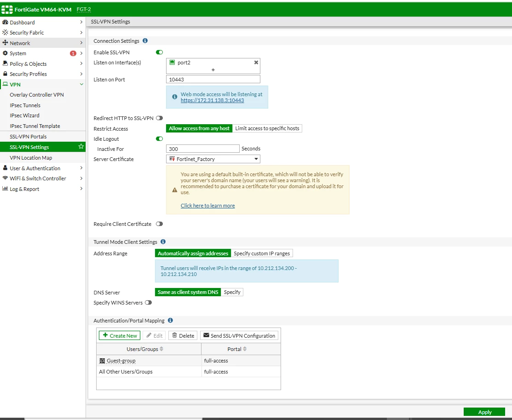Toggle Specify WINS Servers switch
Screen dimensions: 512x420
click(148, 302)
